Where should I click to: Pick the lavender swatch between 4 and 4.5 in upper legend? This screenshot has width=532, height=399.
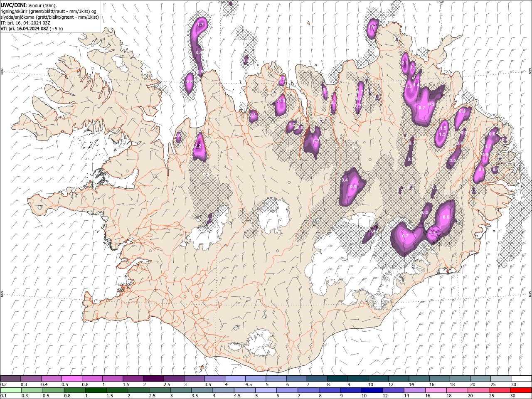[x=235, y=379]
